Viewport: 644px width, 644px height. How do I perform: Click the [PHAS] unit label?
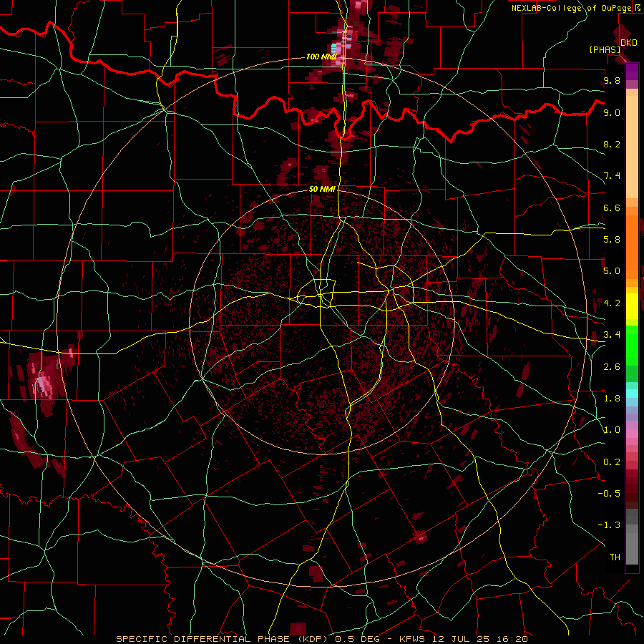(605, 49)
